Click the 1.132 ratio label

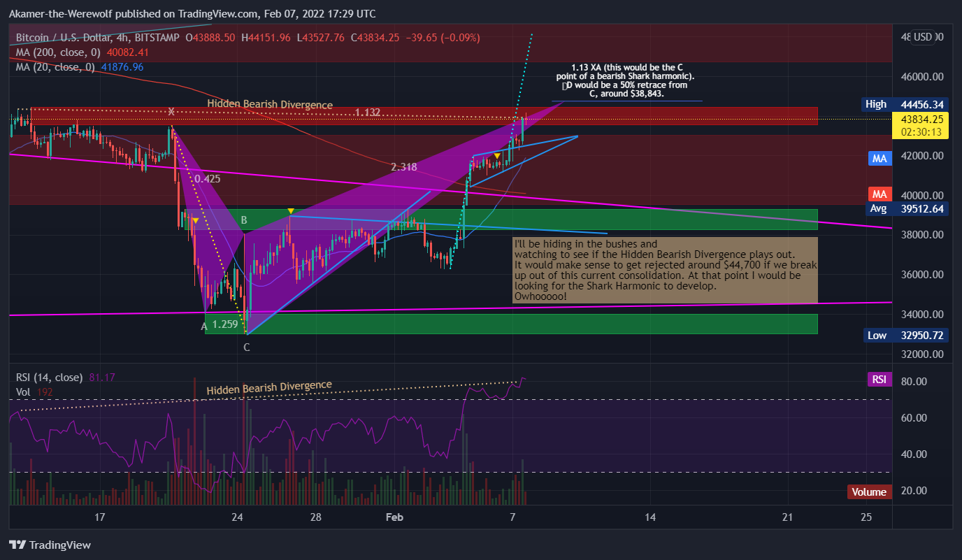pos(367,113)
